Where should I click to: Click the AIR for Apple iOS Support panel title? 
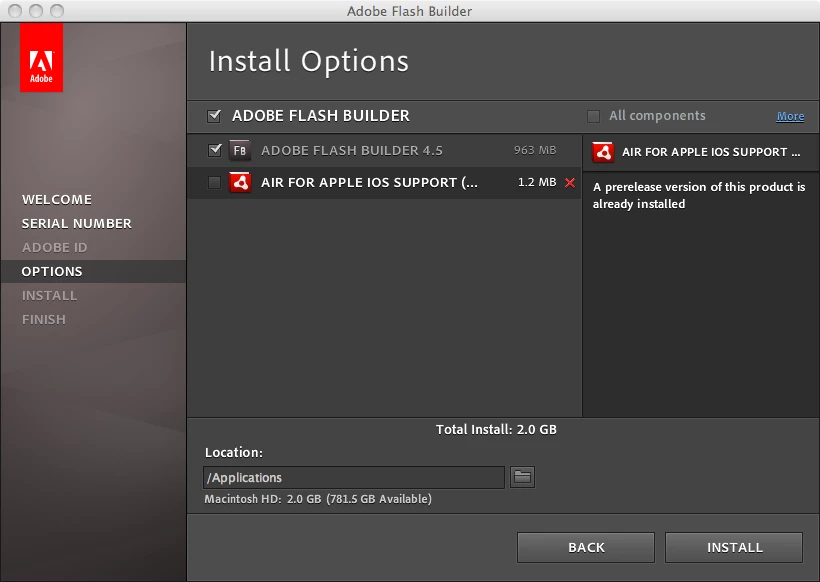[x=711, y=152]
